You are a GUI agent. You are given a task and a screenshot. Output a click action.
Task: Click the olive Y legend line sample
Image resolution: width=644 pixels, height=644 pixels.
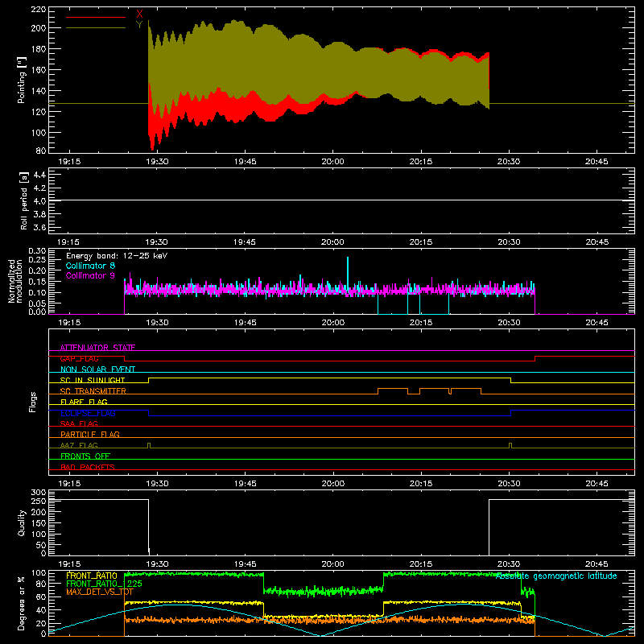coord(96,27)
